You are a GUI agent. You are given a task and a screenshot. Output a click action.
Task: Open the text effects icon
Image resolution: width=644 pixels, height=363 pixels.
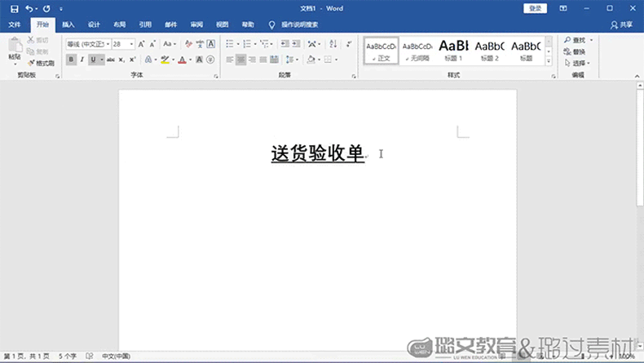[148, 60]
